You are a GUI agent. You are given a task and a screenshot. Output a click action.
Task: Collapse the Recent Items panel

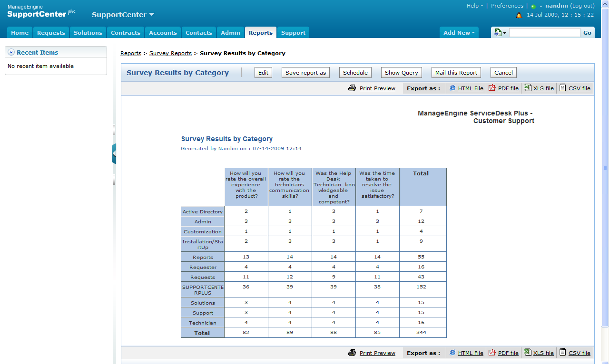(x=11, y=53)
